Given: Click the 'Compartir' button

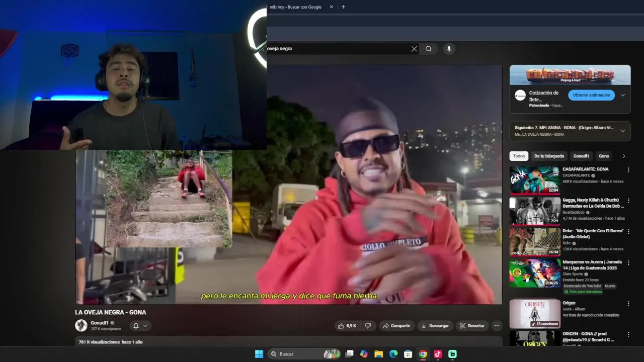Looking at the screenshot, I should 396,326.
